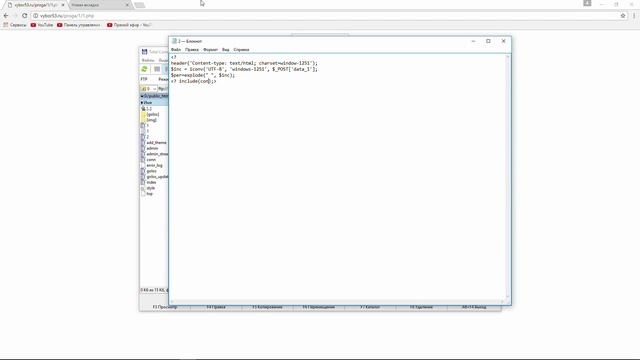Screen dimensions: 640x360
Task: Focus the Chrome address bar URL
Action: 67,16
